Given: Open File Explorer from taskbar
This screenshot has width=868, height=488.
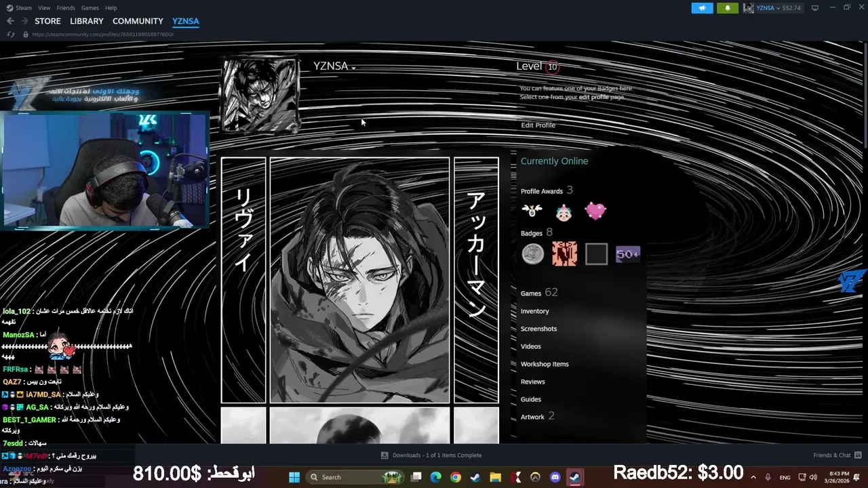Looking at the screenshot, I should pos(496,477).
